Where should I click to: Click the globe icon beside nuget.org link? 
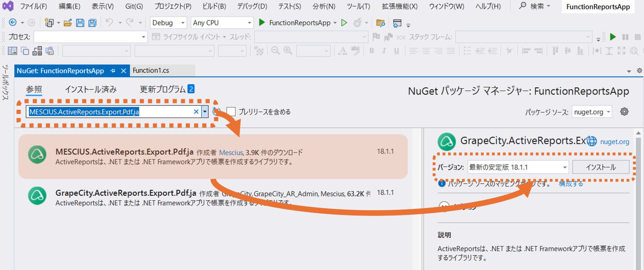coord(591,141)
